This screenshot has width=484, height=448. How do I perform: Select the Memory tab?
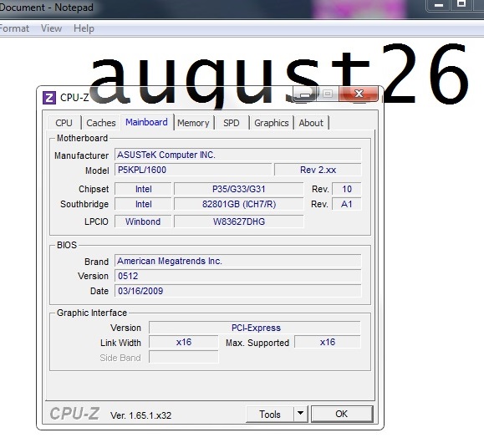[x=194, y=123]
